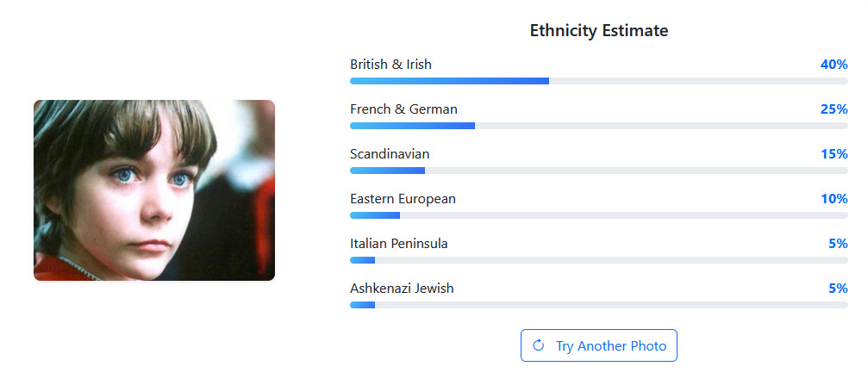The height and width of the screenshot is (379, 868).
Task: Click the Scandinavian progress bar
Action: 599,171
